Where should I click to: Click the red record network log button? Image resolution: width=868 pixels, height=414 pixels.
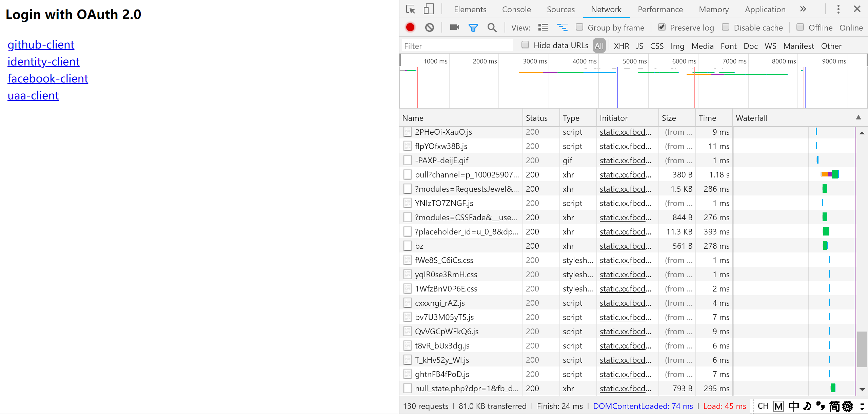point(410,27)
